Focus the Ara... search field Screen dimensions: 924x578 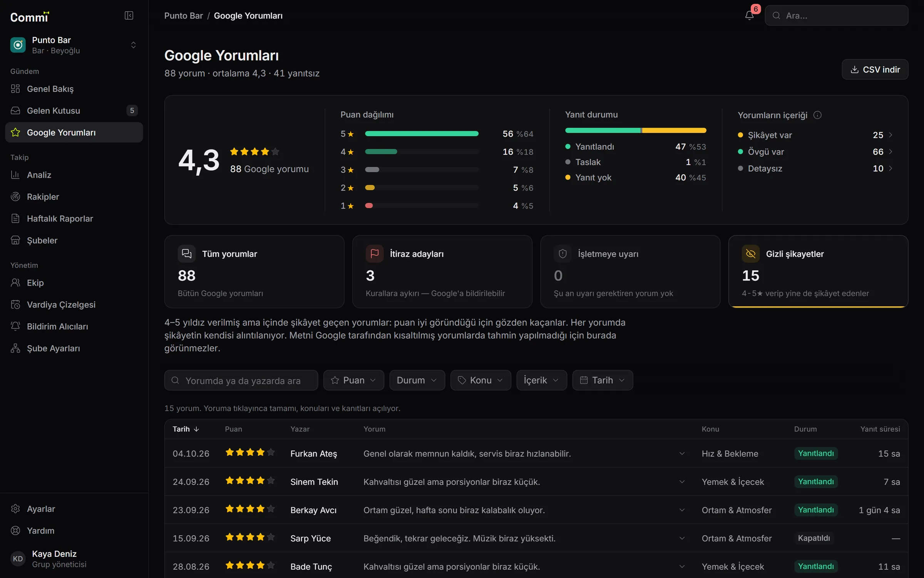coord(836,15)
